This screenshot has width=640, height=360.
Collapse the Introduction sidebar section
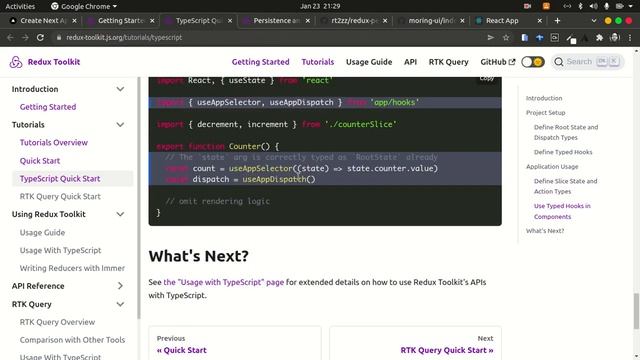point(120,89)
